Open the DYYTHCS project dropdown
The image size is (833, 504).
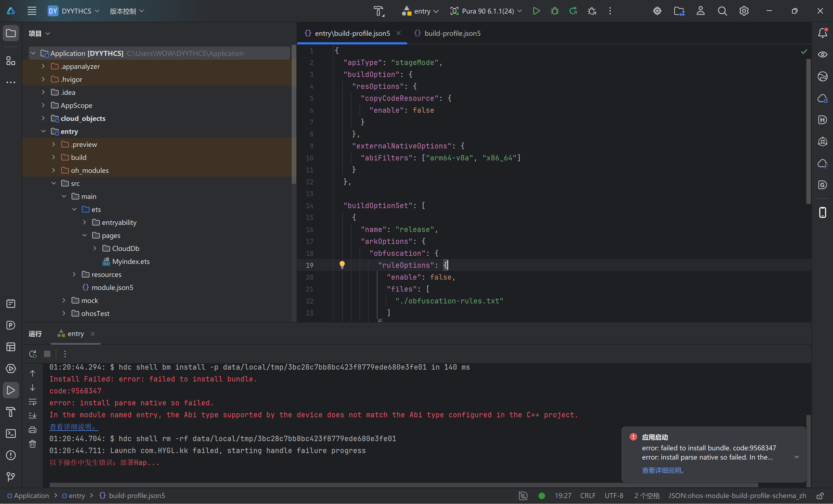click(x=74, y=11)
